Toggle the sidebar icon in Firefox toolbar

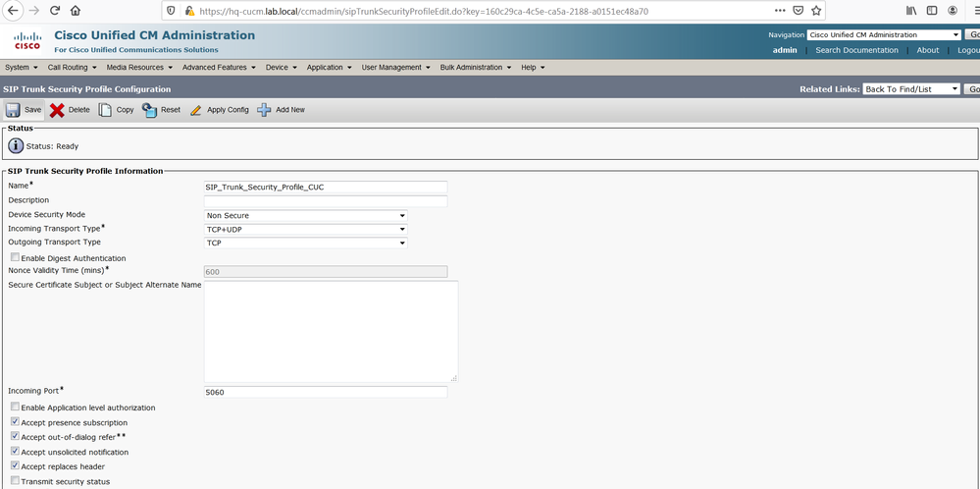pos(932,11)
